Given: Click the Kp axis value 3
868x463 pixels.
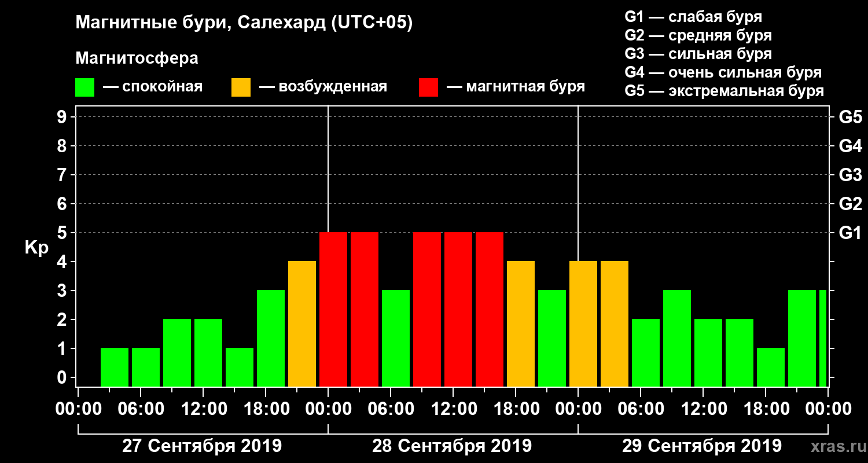Looking at the screenshot, I should pyautogui.click(x=63, y=291).
